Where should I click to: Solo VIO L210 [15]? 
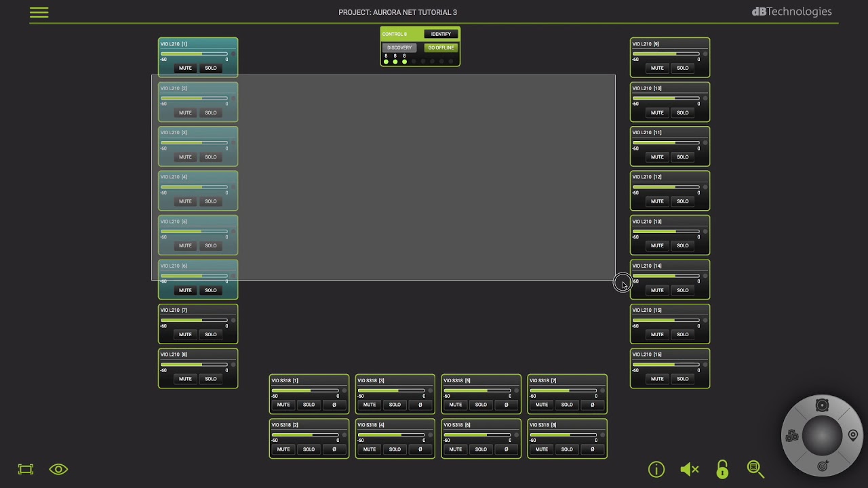[x=683, y=334]
